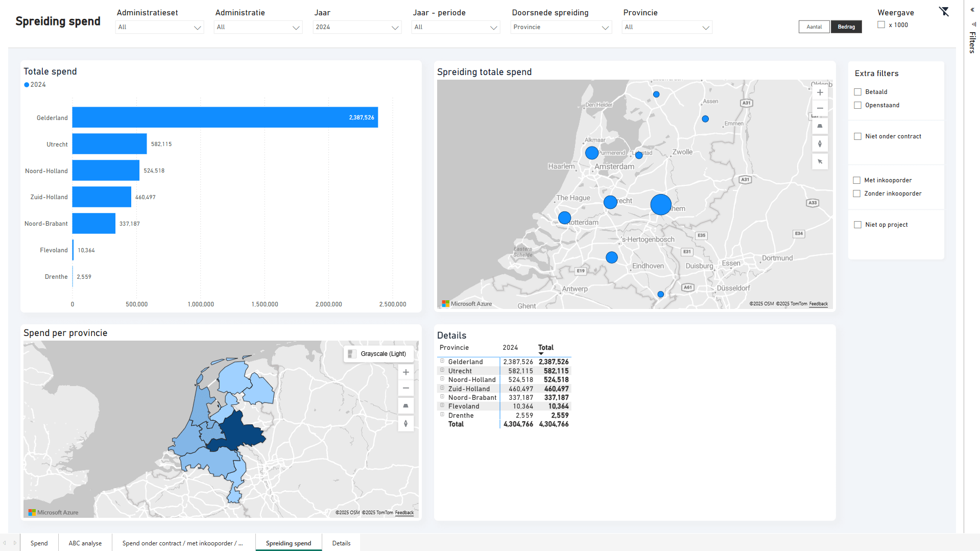
Task: Expand the collapsed Filters pane
Action: pos(972,10)
